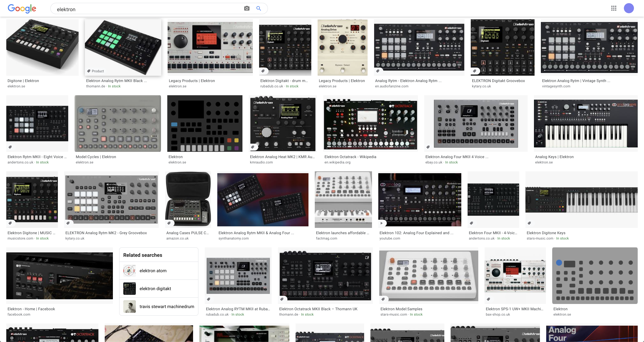Open the Analog Cases PULSE case thumbnail

coord(188,199)
